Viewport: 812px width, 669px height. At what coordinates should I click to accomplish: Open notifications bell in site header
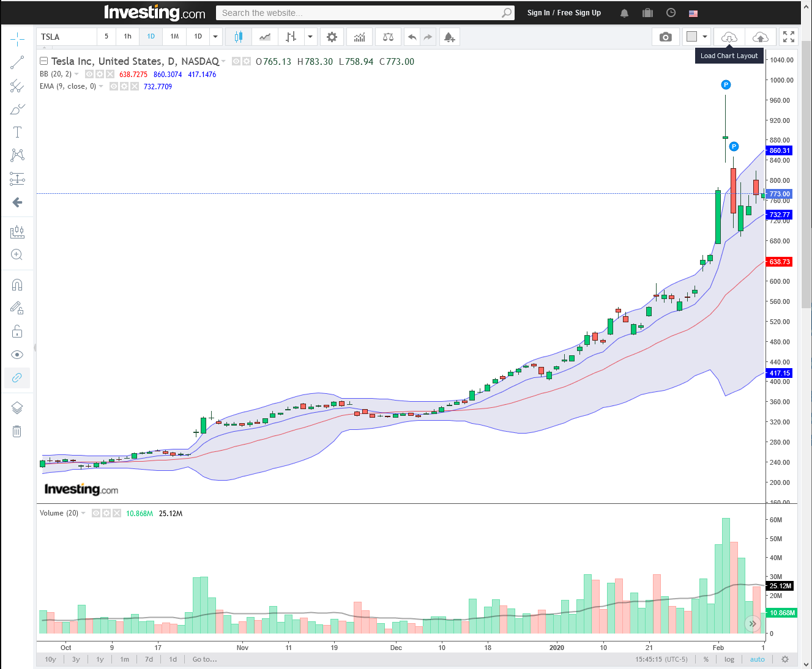click(x=624, y=13)
